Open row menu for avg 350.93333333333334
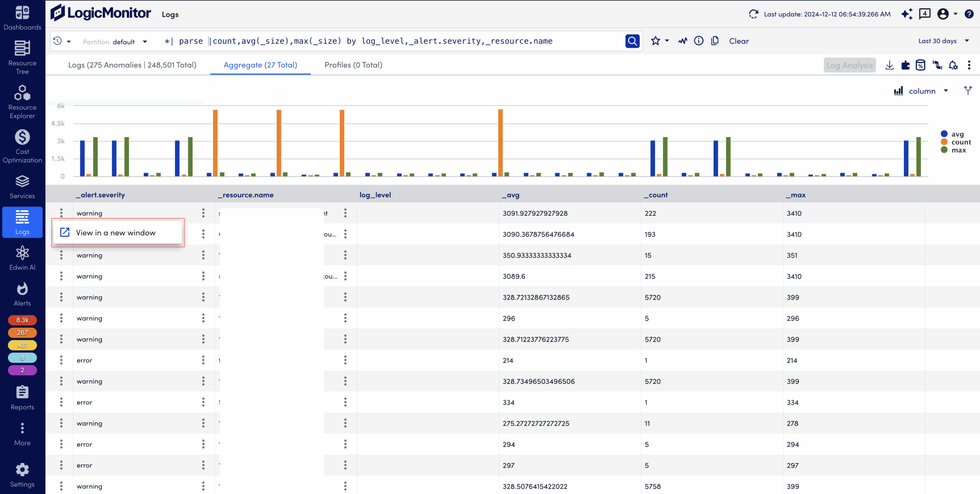Viewport: 980px width, 494px height. click(61, 255)
